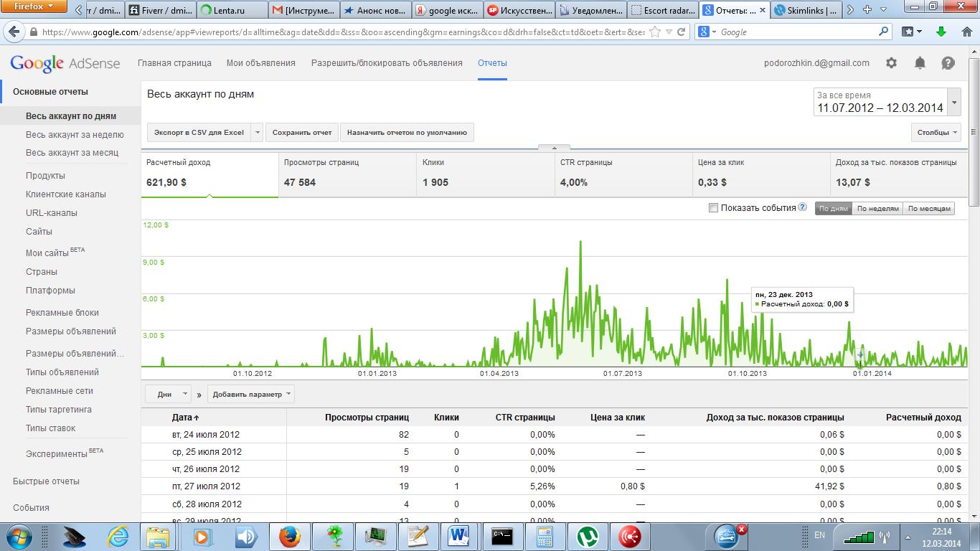Open the Дни dimension dropdown
980x551 pixels.
pyautogui.click(x=169, y=394)
